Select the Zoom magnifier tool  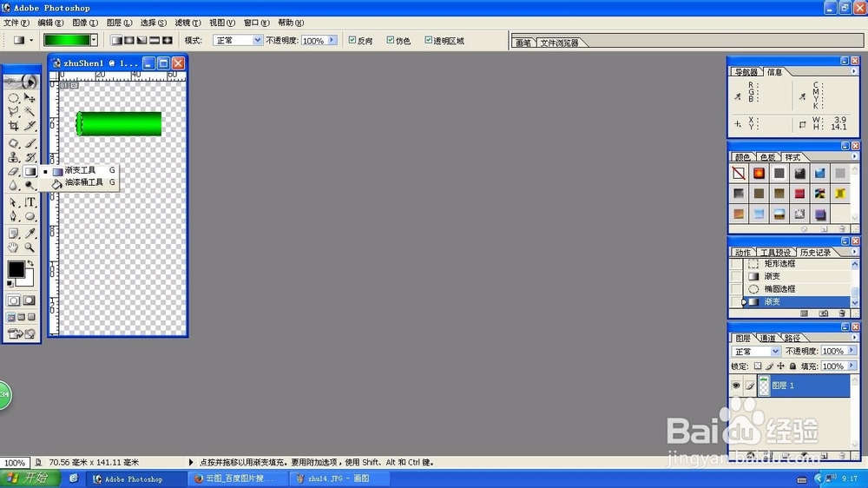(x=30, y=247)
